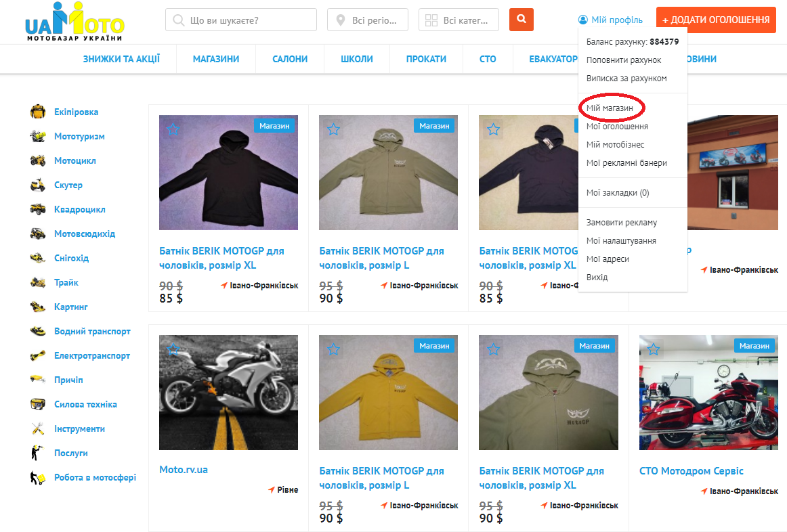Click the Скутер scooter icon
787x532 pixels.
[x=38, y=185]
